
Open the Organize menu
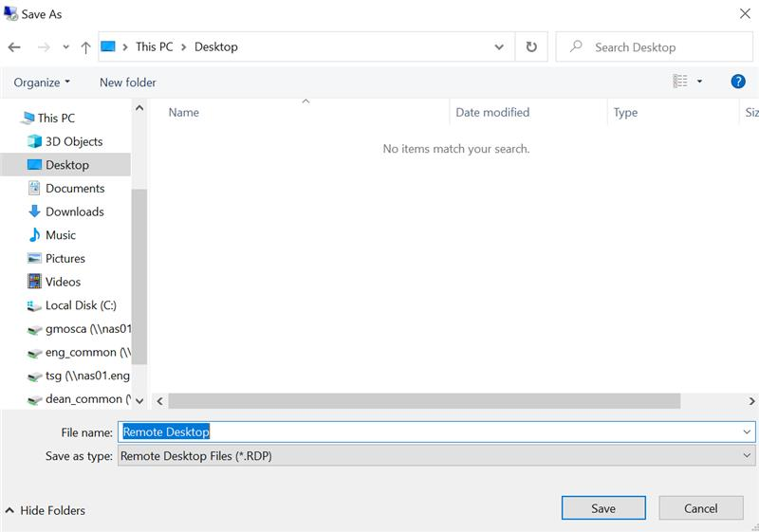(42, 83)
